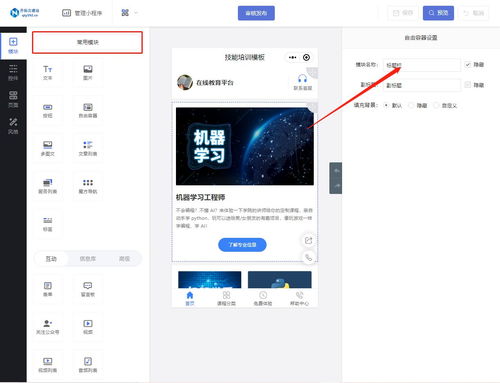500x383 pixels.
Task: Click the 取消 cancel button
Action: [474, 13]
